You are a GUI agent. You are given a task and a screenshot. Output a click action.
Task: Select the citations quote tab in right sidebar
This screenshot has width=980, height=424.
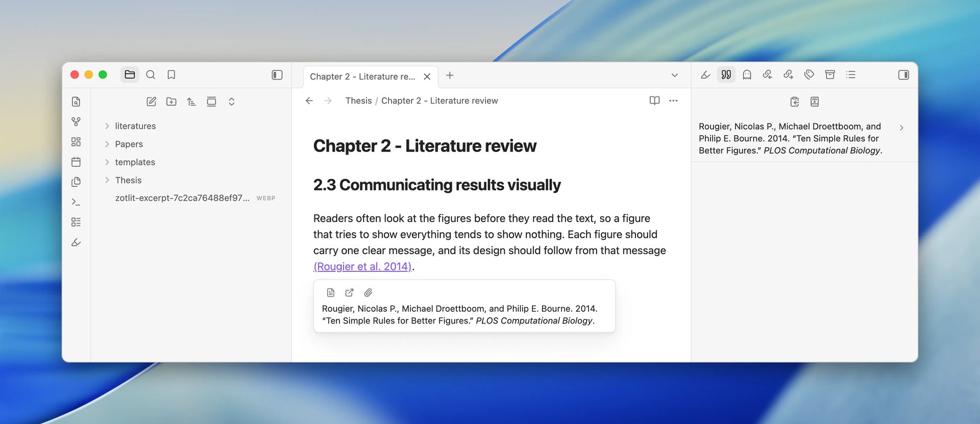click(726, 75)
